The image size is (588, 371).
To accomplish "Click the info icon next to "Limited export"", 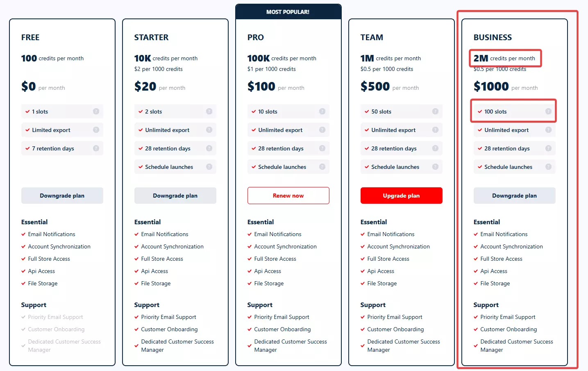I will point(96,130).
